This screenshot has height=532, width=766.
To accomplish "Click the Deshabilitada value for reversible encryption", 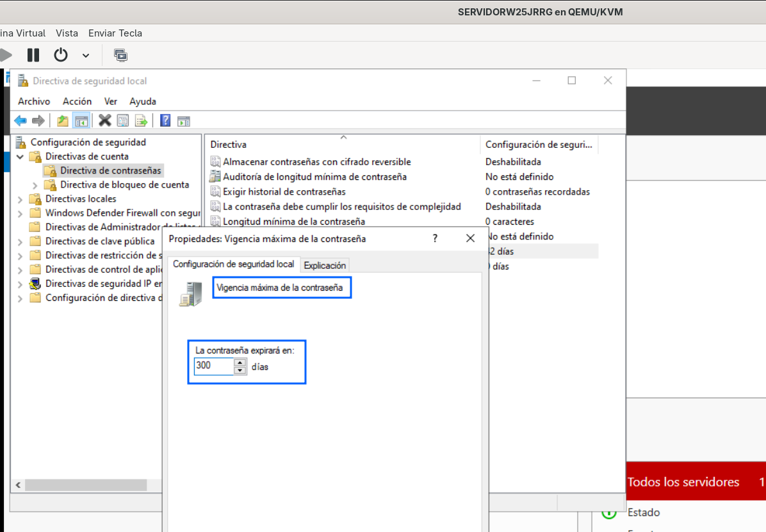I will pos(513,162).
